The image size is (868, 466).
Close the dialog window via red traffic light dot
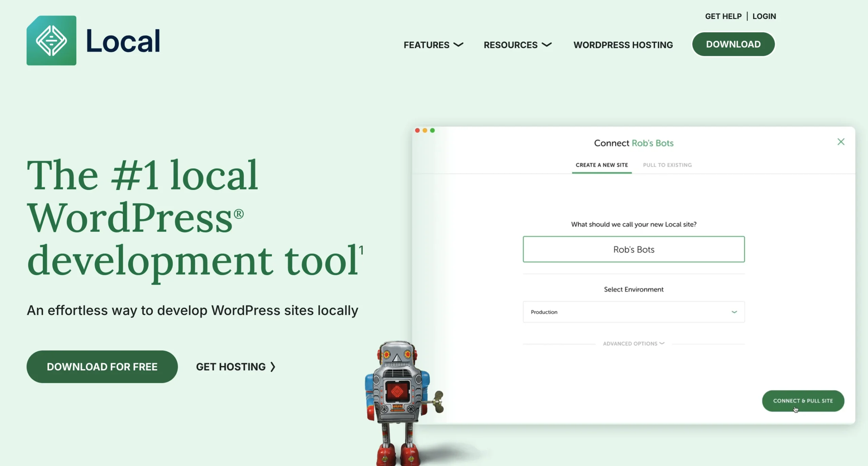click(x=417, y=130)
